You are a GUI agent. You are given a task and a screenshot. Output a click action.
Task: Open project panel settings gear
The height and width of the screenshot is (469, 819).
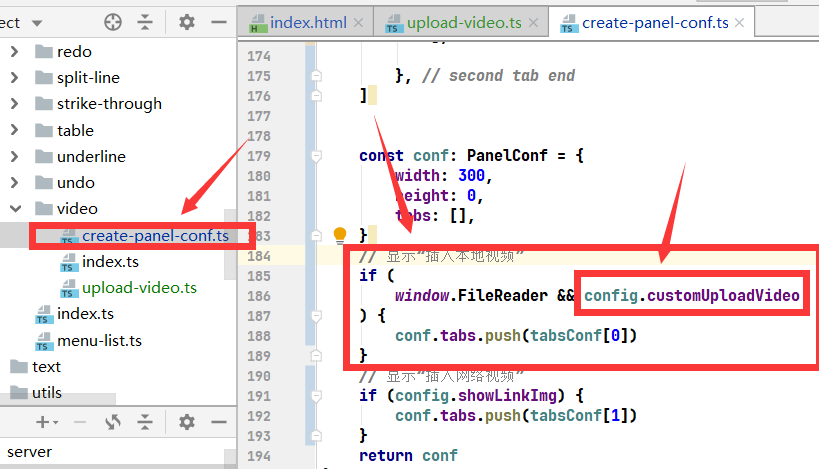(x=186, y=22)
